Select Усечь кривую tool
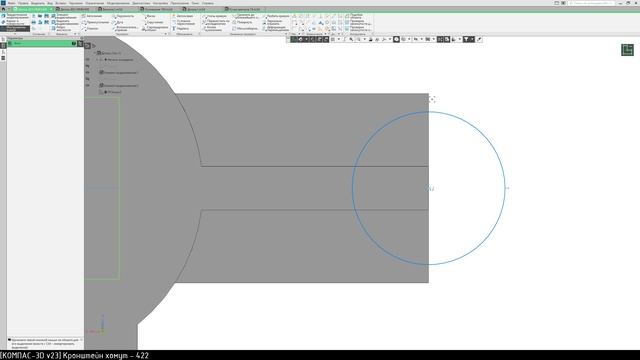Viewport: 640px width, 360px height. tap(215, 16)
